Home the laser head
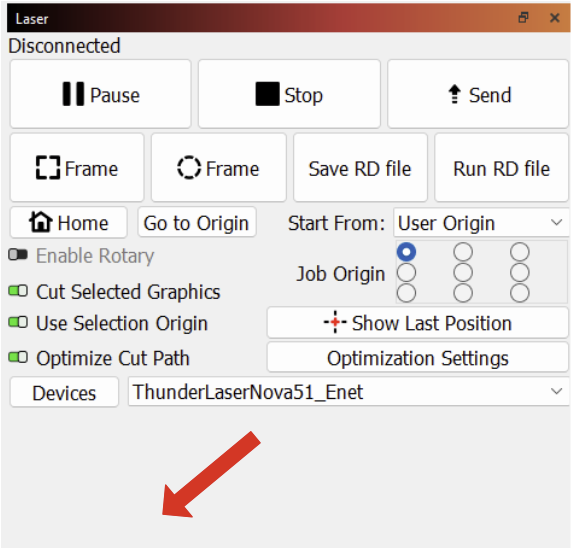 point(69,223)
